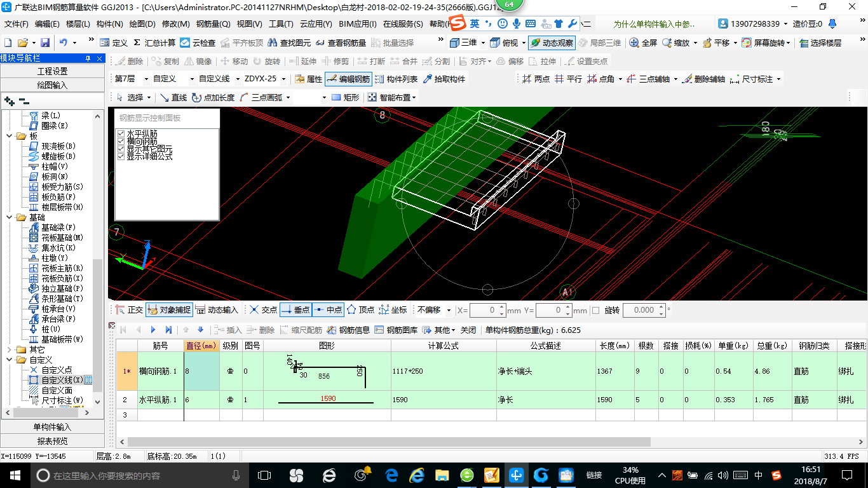Click the save disk icon
This screenshot has width=868, height=488.
click(x=45, y=43)
